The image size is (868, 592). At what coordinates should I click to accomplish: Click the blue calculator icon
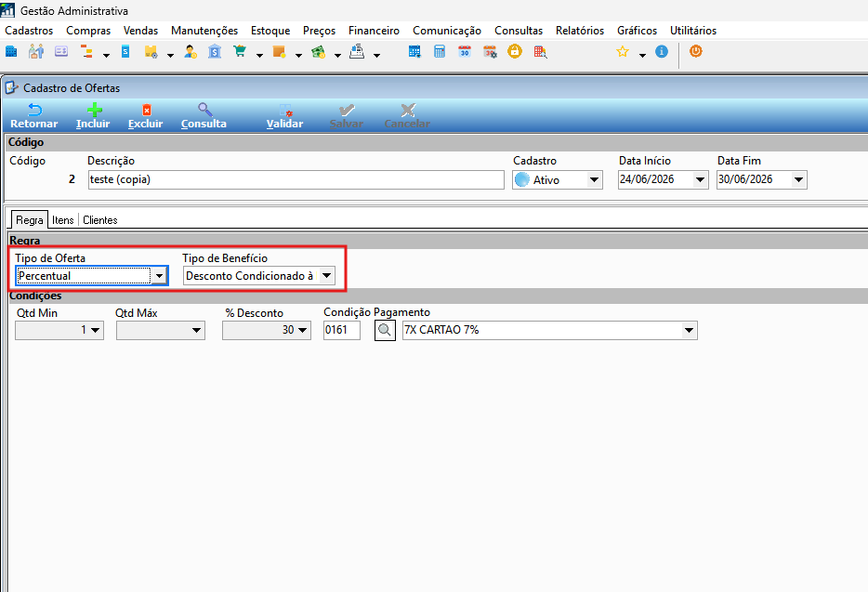440,52
